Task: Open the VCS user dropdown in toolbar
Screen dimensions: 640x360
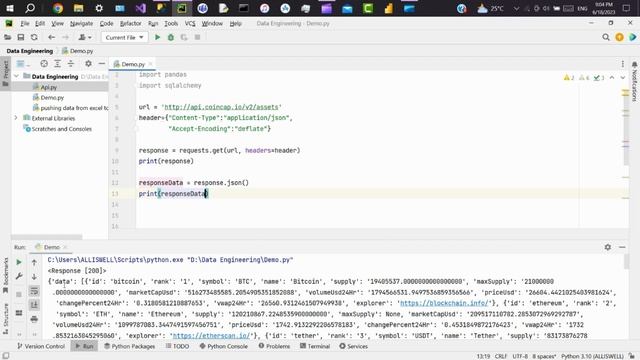Action: pos(84,37)
